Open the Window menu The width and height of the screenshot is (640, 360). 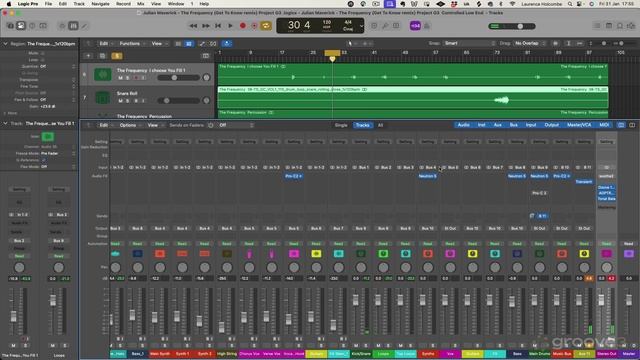176,4
